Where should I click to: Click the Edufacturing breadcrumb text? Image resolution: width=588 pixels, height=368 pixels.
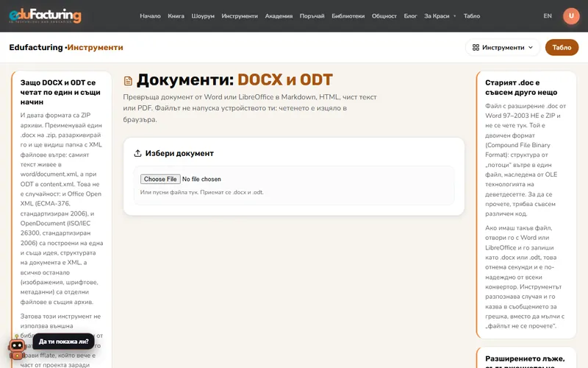(36, 47)
